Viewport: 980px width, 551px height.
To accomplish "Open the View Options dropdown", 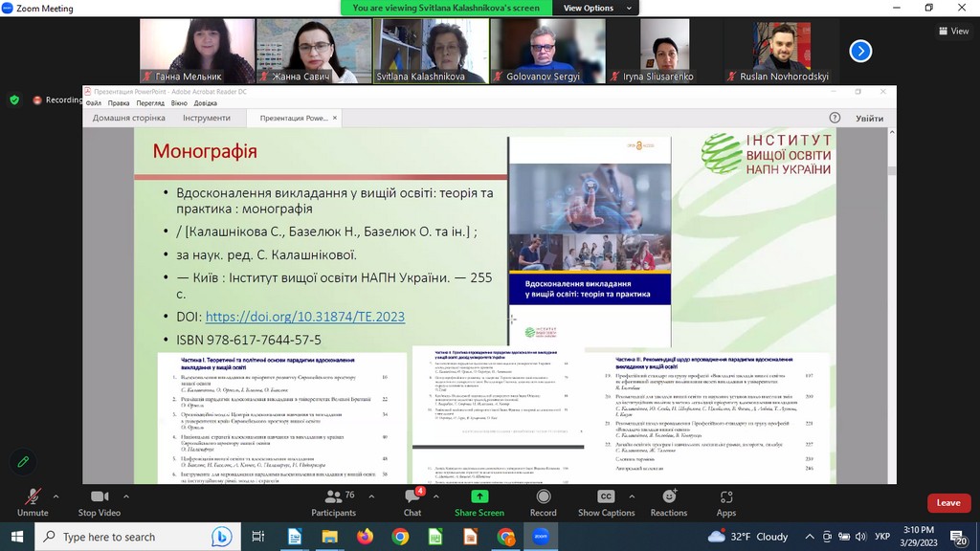I will (588, 8).
